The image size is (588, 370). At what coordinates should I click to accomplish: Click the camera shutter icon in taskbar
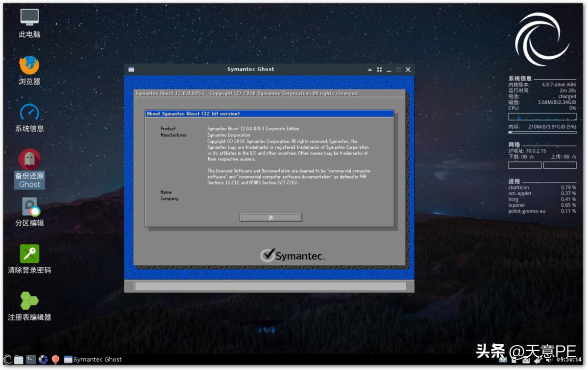pyautogui.click(x=43, y=359)
